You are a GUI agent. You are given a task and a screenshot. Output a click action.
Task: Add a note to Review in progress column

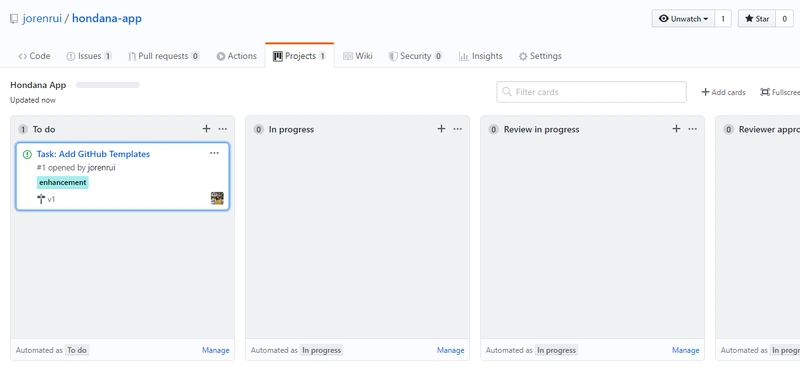676,129
